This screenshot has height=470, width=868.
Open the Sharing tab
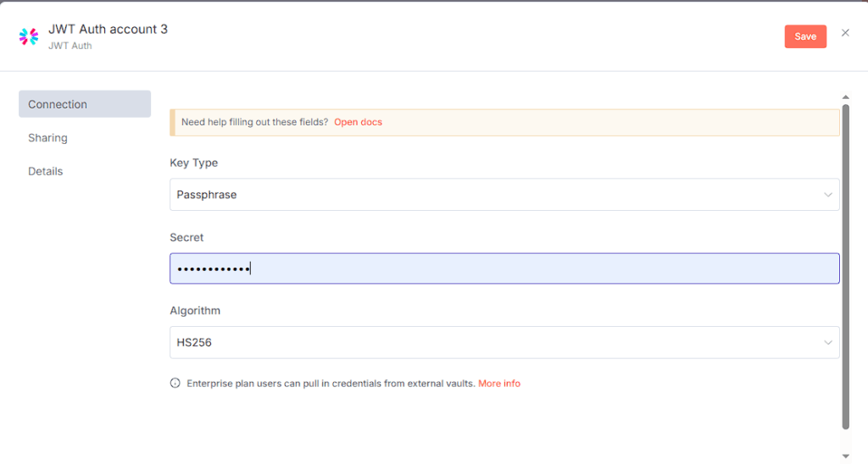(47, 138)
